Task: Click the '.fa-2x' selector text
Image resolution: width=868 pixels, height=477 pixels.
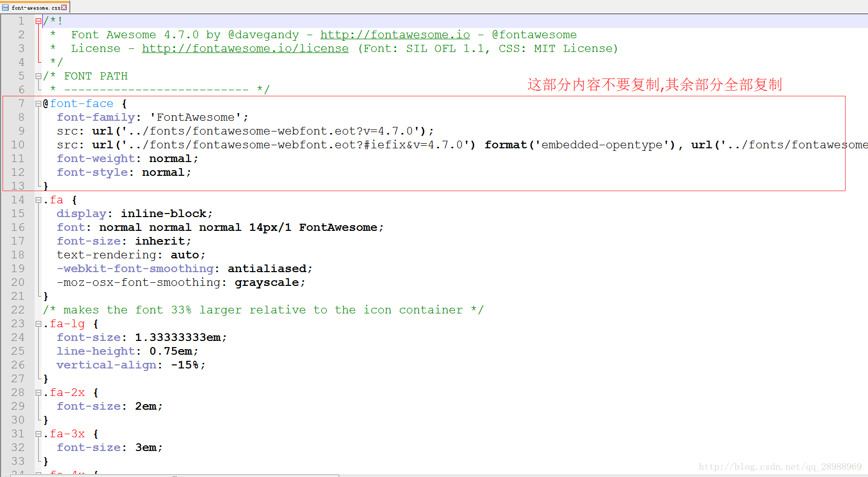Action: pyautogui.click(x=64, y=392)
